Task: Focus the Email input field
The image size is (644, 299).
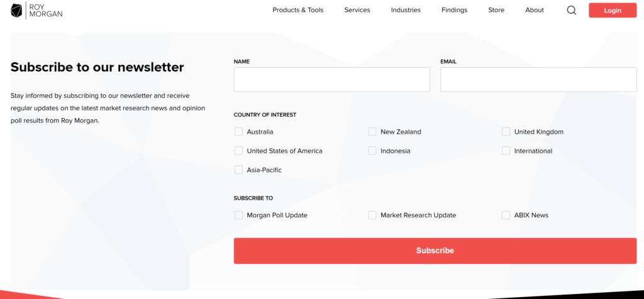Action: [538, 80]
